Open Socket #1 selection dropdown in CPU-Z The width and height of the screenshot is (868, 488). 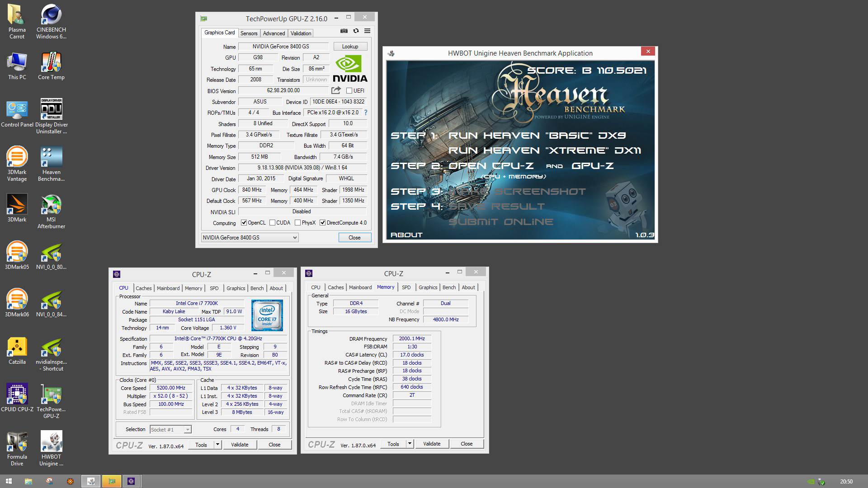170,430
